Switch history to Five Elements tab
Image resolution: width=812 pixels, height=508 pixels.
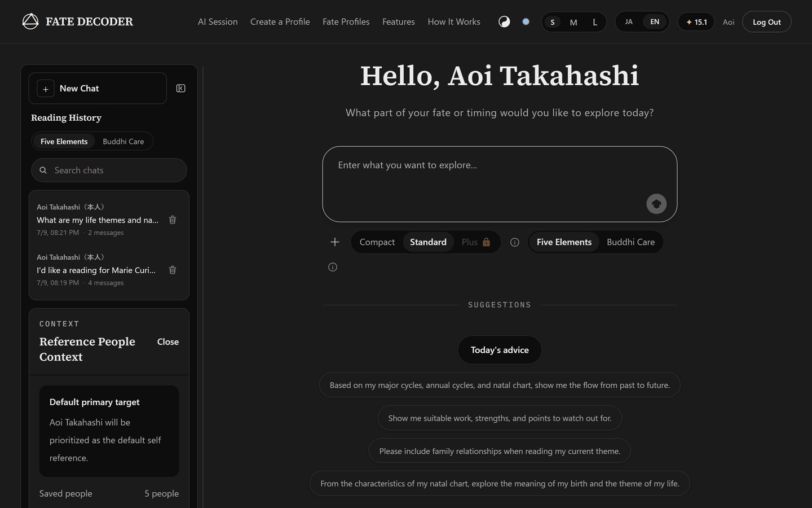[64, 141]
